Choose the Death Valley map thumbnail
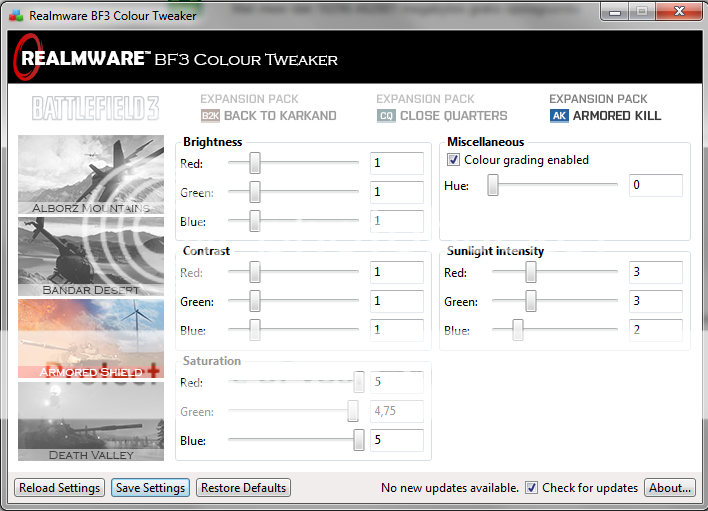Screen dimensions: 708x511 91,421
